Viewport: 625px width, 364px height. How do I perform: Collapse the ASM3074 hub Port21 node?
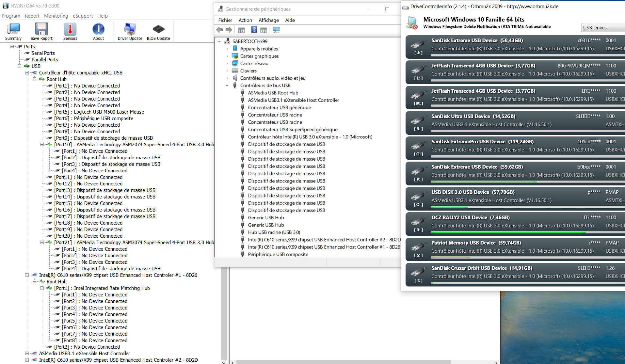coord(42,242)
